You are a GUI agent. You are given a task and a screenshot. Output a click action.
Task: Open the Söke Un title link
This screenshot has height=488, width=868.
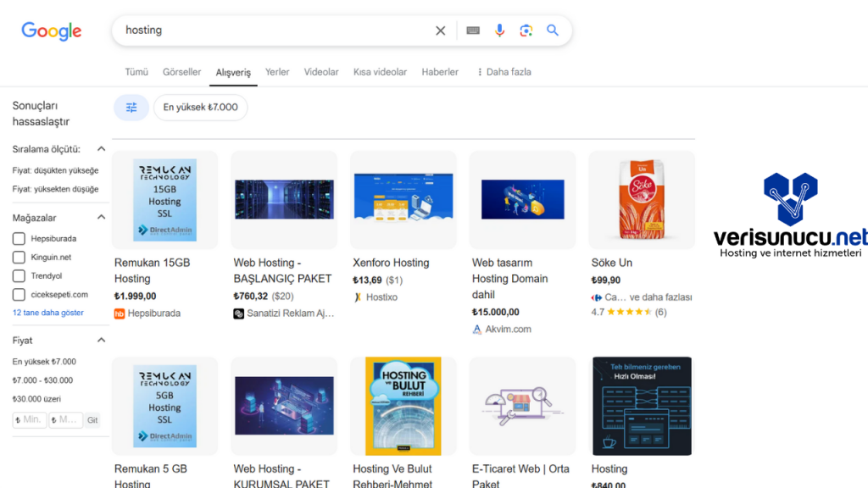pos(612,263)
